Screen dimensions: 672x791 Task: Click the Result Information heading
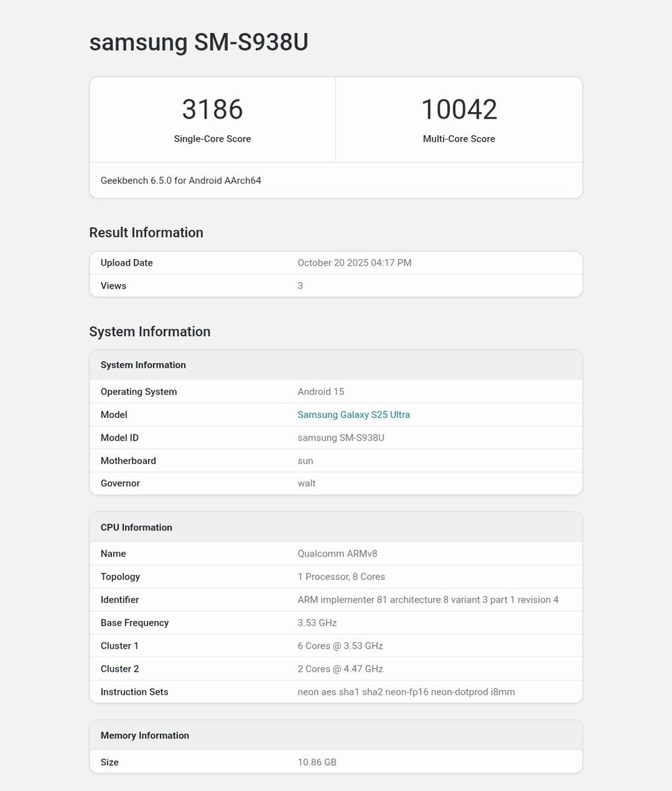(146, 232)
